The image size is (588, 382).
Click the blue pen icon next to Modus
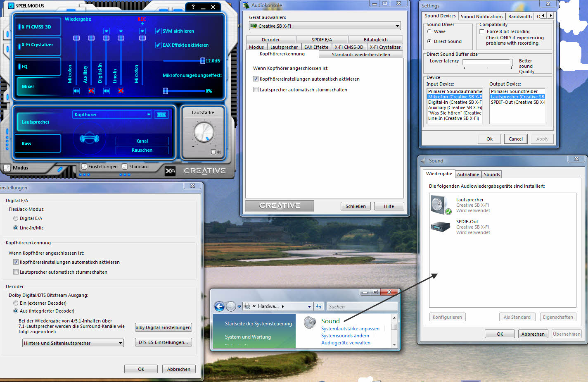pos(60,169)
